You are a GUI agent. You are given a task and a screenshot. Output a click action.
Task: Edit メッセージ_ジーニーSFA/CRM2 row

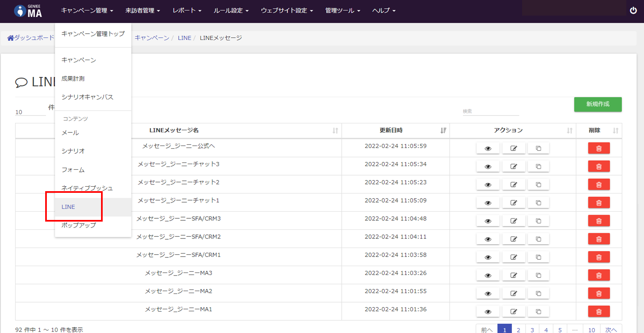click(513, 239)
